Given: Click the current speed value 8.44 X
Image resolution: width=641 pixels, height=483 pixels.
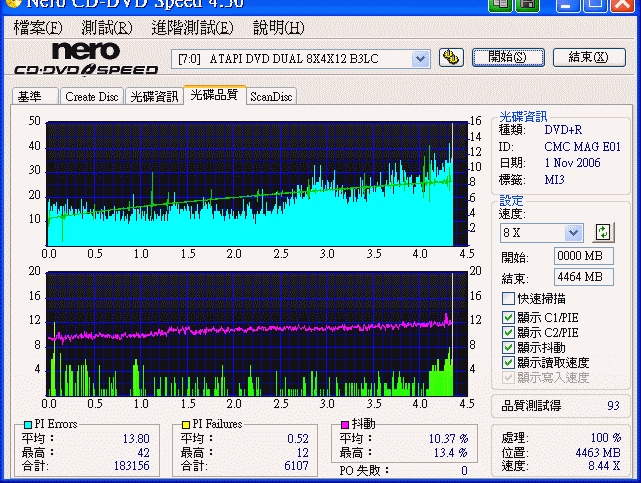Looking at the screenshot, I should pos(604,466).
